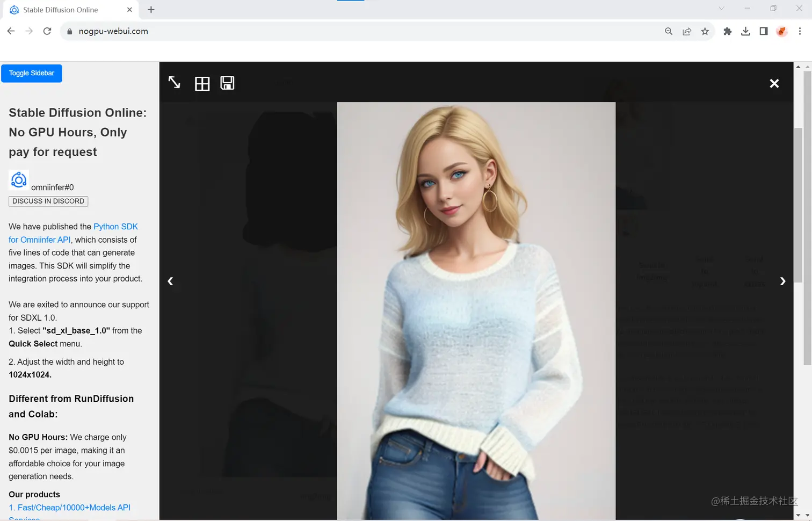Click the page vertical scrollbar
This screenshot has width=812, height=521.
tap(807, 218)
